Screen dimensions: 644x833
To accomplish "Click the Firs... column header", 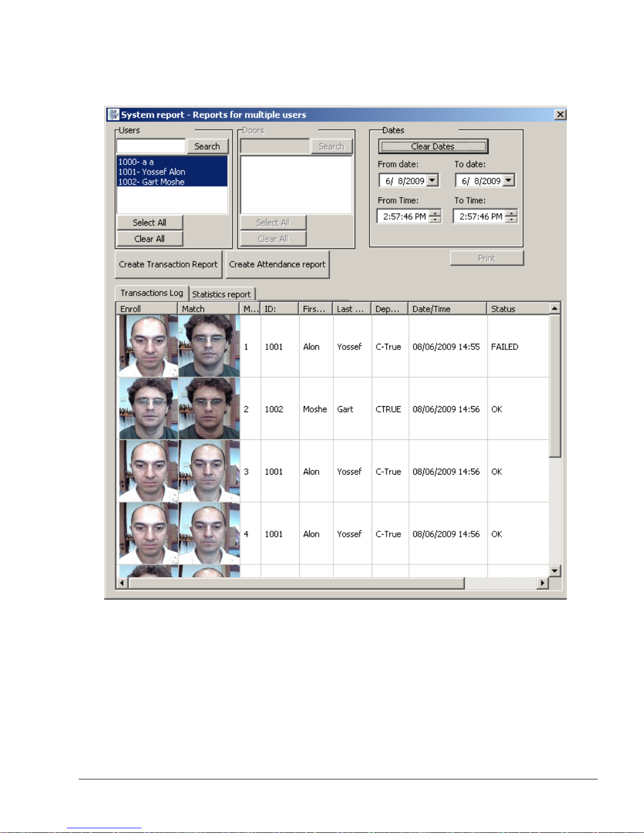I will tap(316, 308).
